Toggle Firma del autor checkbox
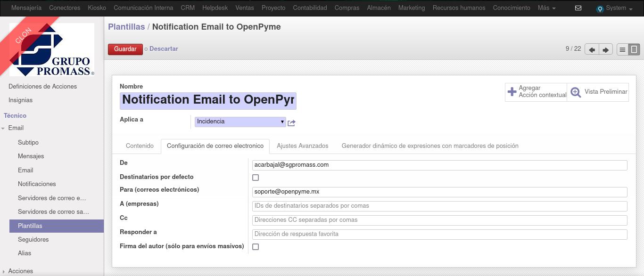 pos(256,247)
